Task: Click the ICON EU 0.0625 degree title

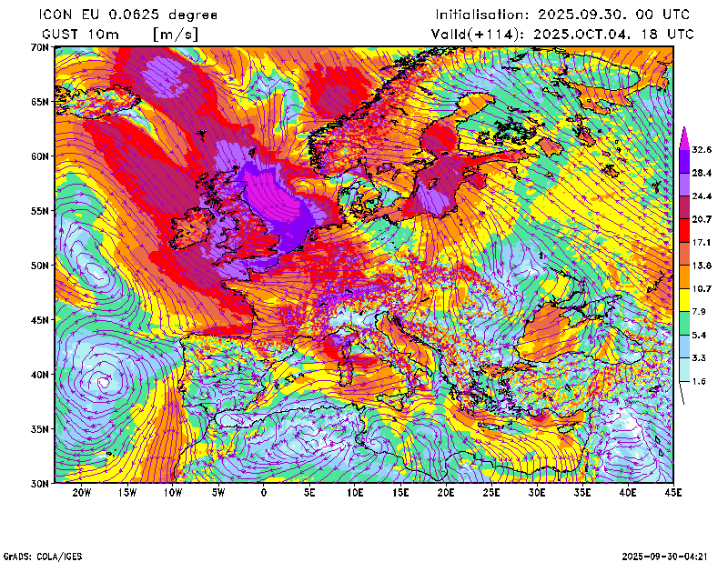Action: coord(129,15)
